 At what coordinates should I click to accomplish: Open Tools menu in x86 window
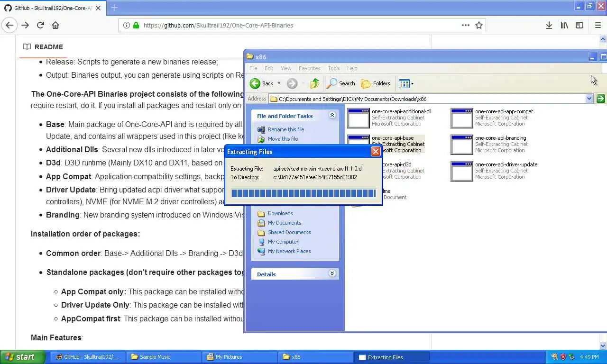[334, 68]
